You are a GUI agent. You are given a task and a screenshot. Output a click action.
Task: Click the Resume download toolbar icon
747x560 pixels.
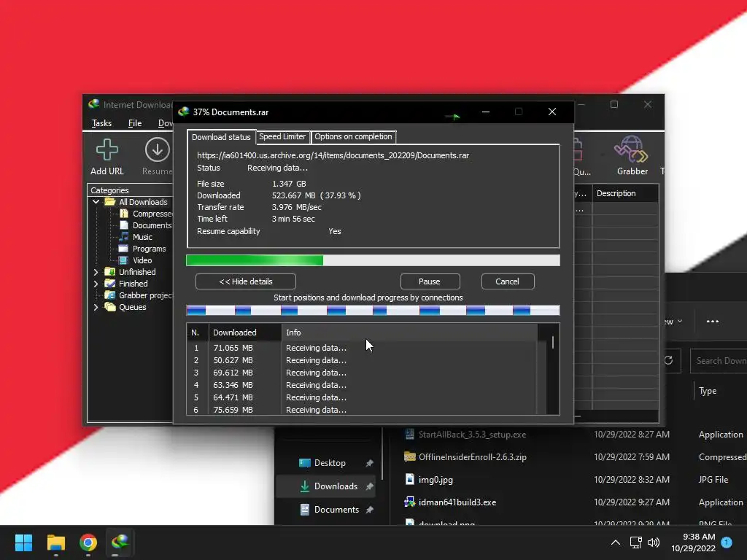[x=158, y=157]
